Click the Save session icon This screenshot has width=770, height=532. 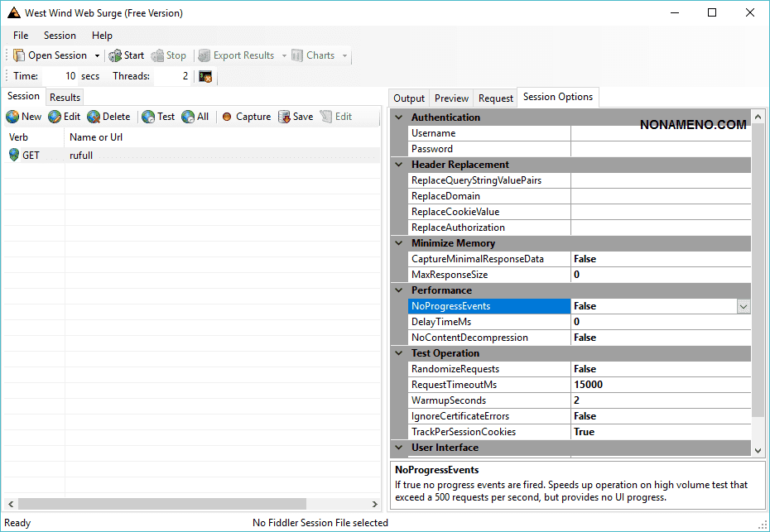click(284, 117)
